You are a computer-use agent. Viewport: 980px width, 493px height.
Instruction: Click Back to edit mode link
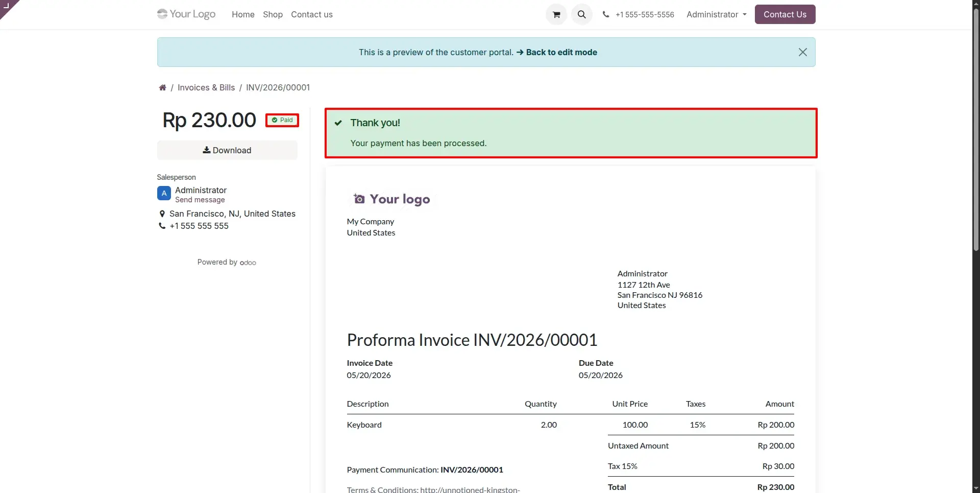click(556, 52)
